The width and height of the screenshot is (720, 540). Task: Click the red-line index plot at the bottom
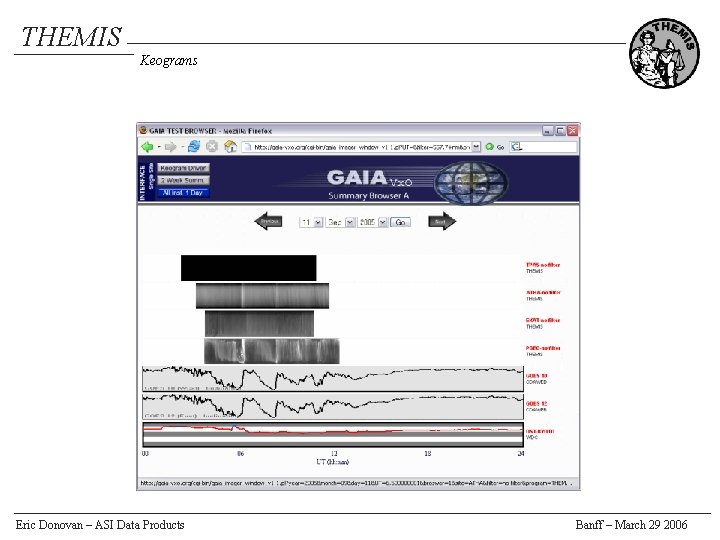click(x=333, y=434)
